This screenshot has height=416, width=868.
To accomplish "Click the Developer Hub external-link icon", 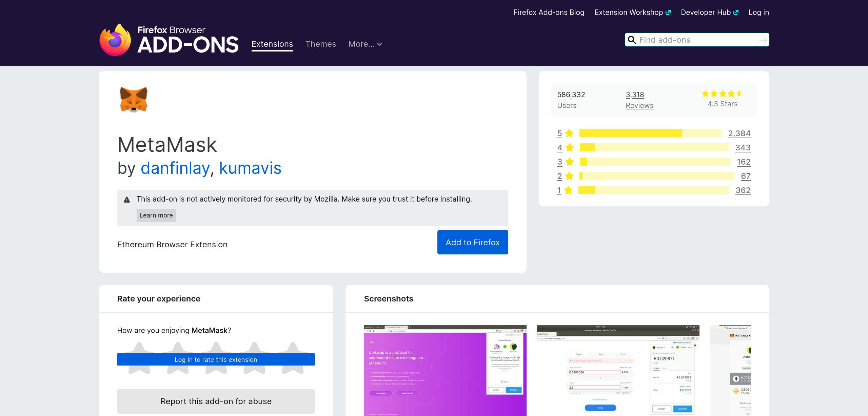I will 736,12.
